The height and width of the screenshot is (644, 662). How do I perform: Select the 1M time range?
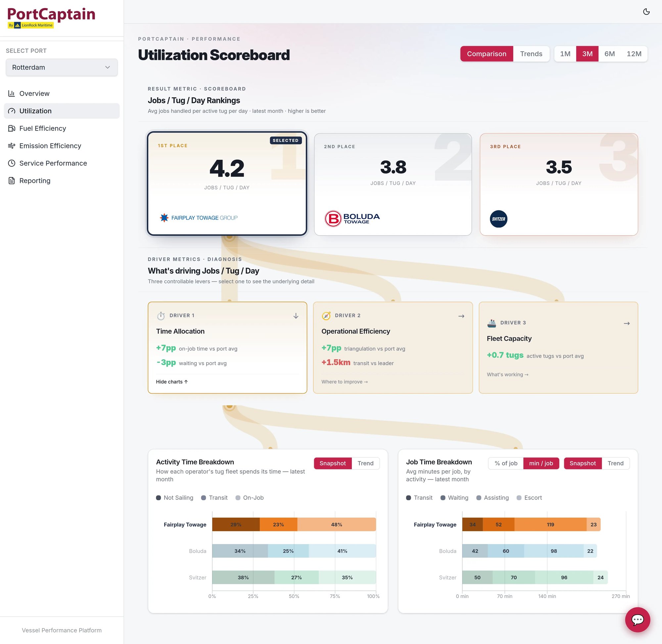click(565, 54)
